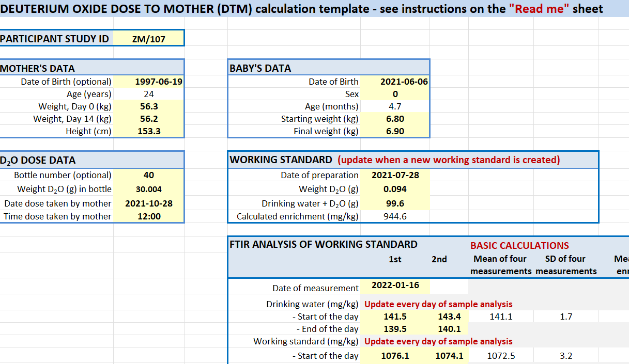Select the Participant Study ID cell ZM/107
The width and height of the screenshot is (629, 364).
(x=148, y=39)
